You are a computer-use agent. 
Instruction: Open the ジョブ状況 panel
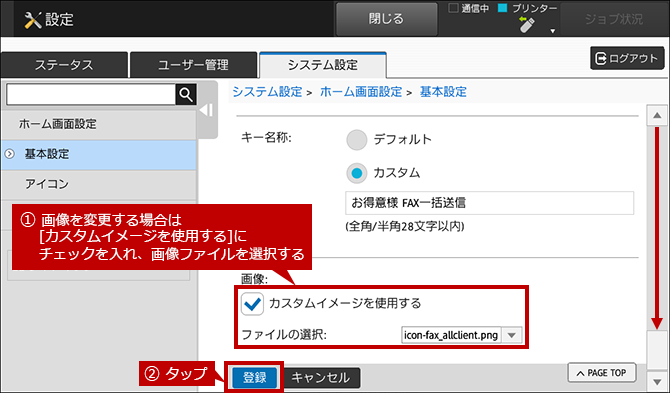614,19
